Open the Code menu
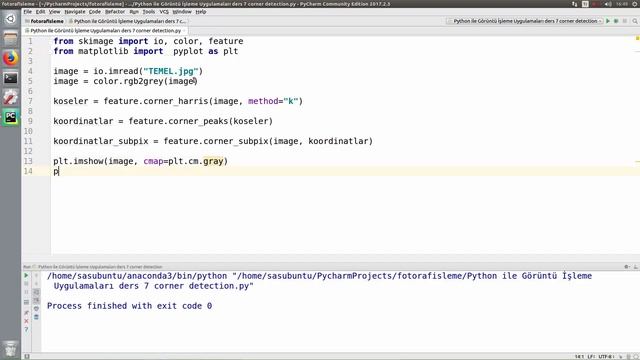This screenshot has height=360, width=640. click(x=95, y=12)
